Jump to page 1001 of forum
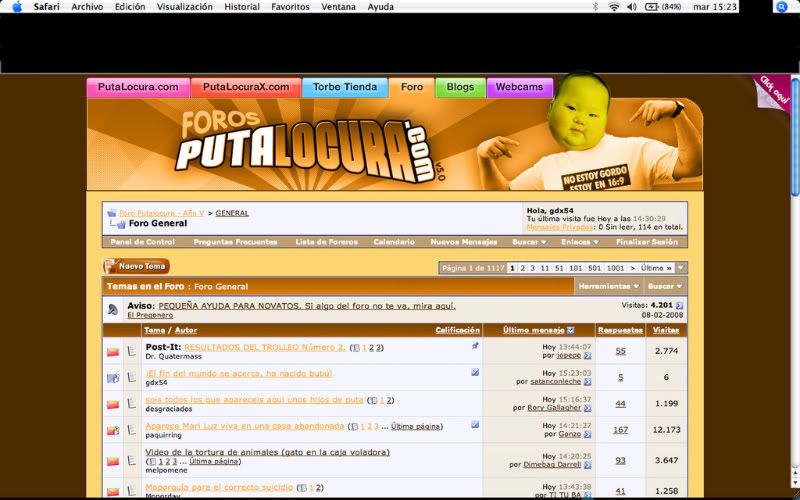Image resolution: width=800 pixels, height=500 pixels. click(x=615, y=268)
